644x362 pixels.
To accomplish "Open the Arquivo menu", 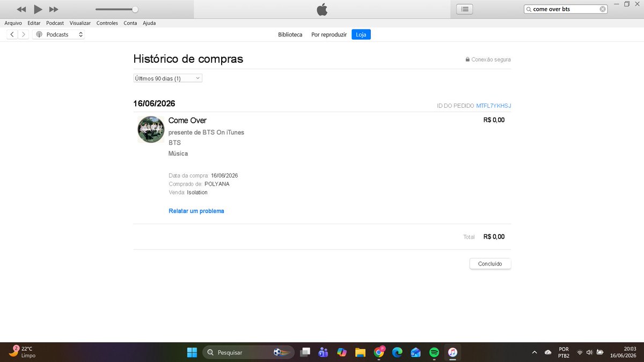I will [13, 23].
